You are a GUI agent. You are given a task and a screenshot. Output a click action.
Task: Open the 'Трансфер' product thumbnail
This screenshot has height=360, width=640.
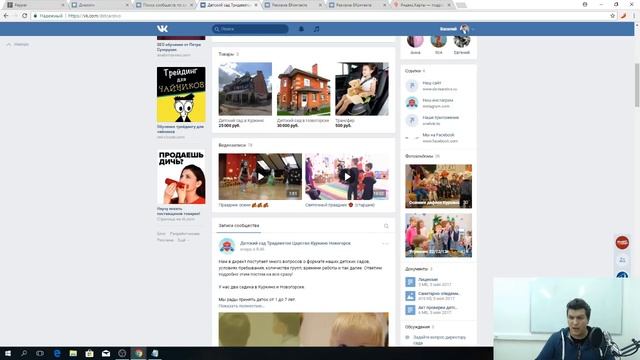tap(362, 89)
